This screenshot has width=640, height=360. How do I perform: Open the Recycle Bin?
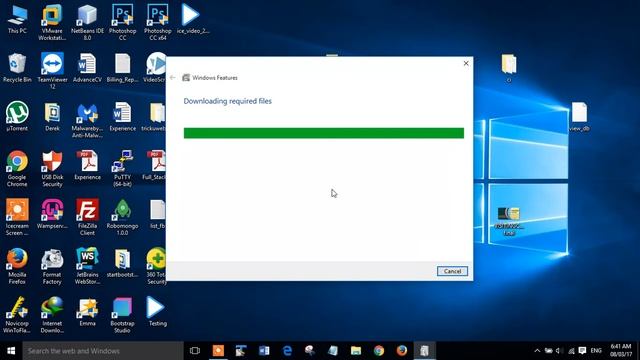pyautogui.click(x=17, y=68)
